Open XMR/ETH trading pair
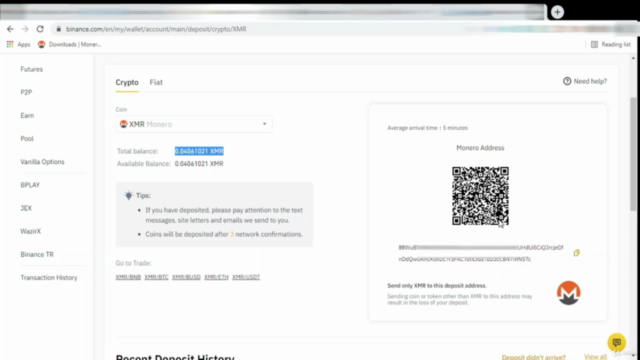 216,277
